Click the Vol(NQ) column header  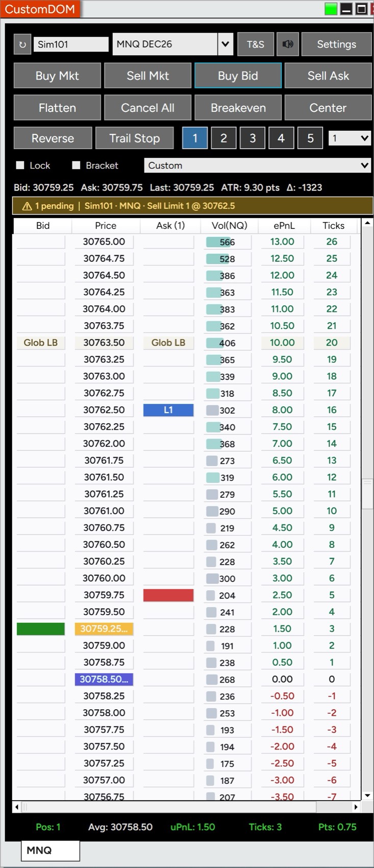coord(230,226)
